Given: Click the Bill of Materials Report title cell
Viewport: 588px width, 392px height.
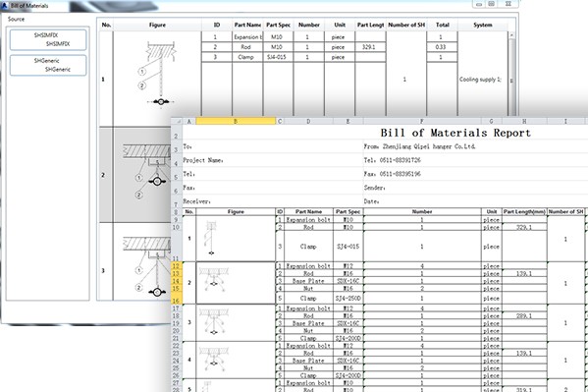Looking at the screenshot, I should click(455, 133).
